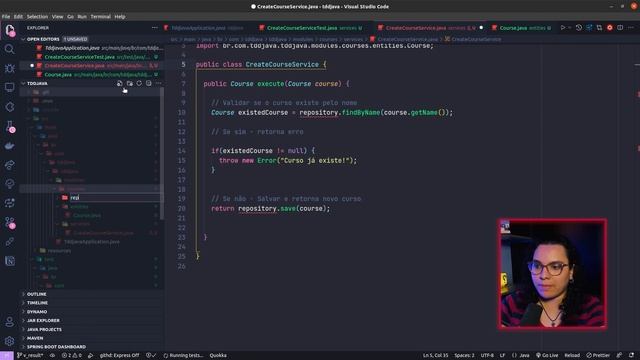Open the Remote Explorer monitor icon
Screen dimensions: 640x360
9,87
